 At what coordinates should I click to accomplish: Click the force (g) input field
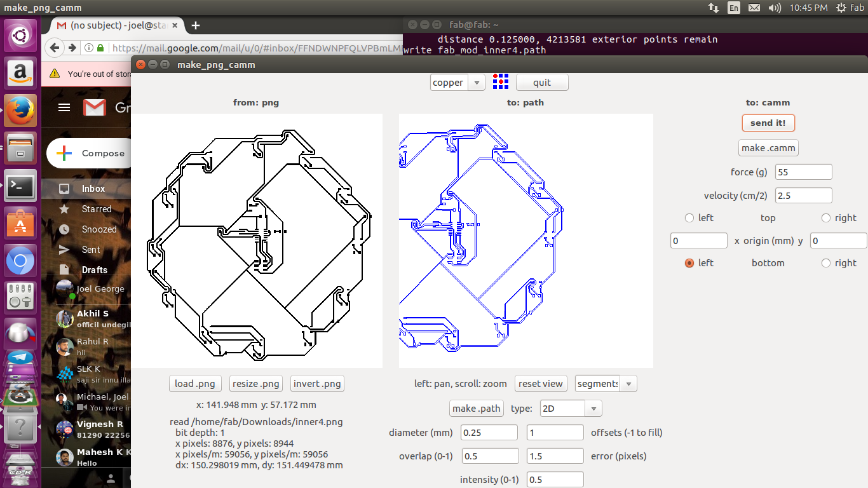804,172
